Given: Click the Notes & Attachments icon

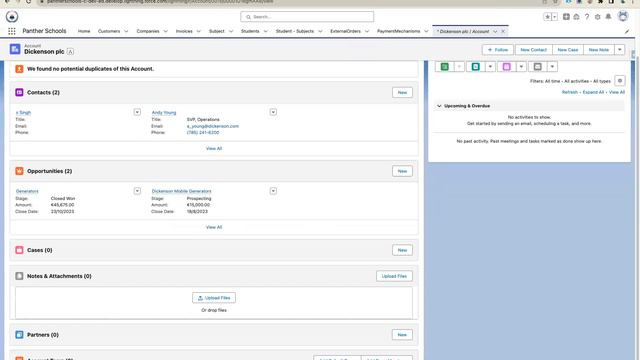Looking at the screenshot, I should tap(19, 276).
